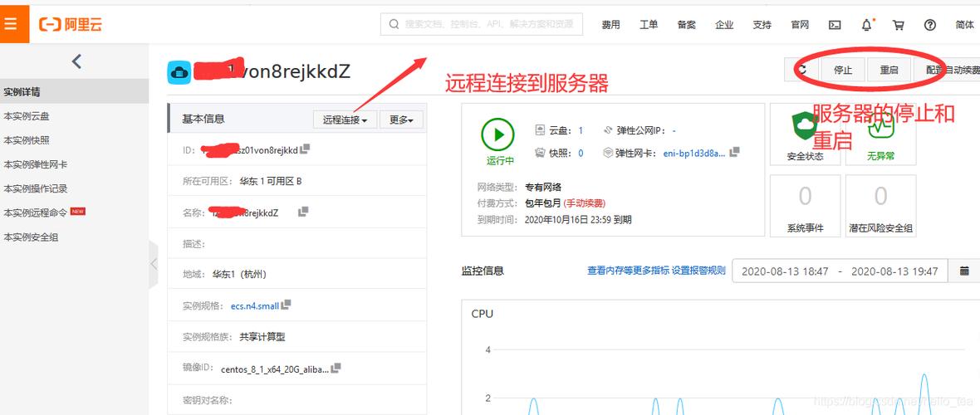Open 本实例弹性网卡 sidebar item
The height and width of the screenshot is (415, 980).
pyautogui.click(x=75, y=164)
